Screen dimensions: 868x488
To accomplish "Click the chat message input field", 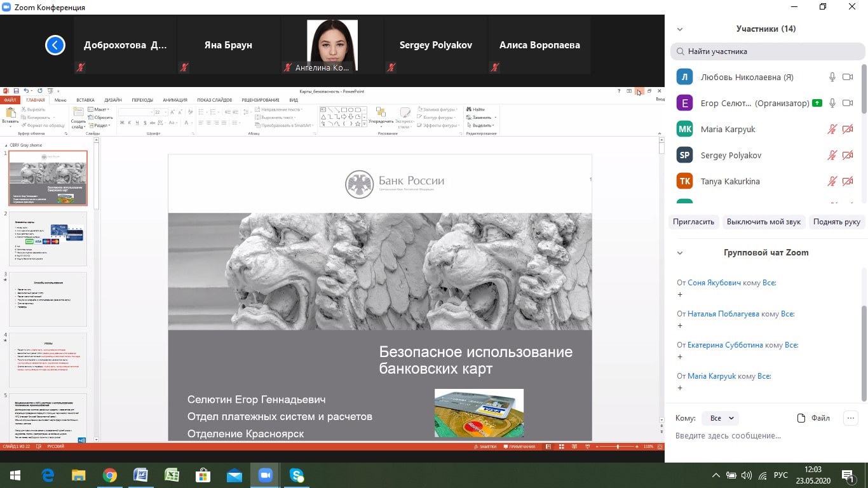I will point(766,436).
